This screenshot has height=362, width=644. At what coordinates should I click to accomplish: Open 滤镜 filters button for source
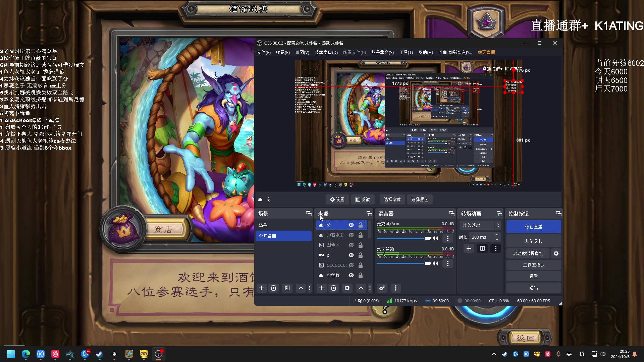tap(363, 199)
